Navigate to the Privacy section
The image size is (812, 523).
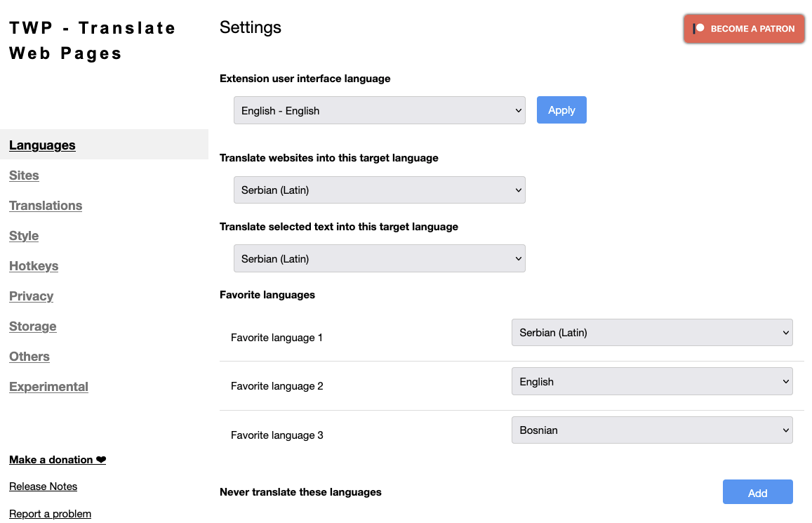31,296
